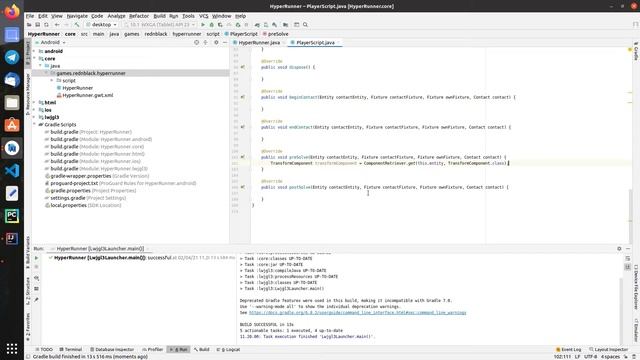
Task: Click the override gutter icon beside dispose
Action: point(243,67)
